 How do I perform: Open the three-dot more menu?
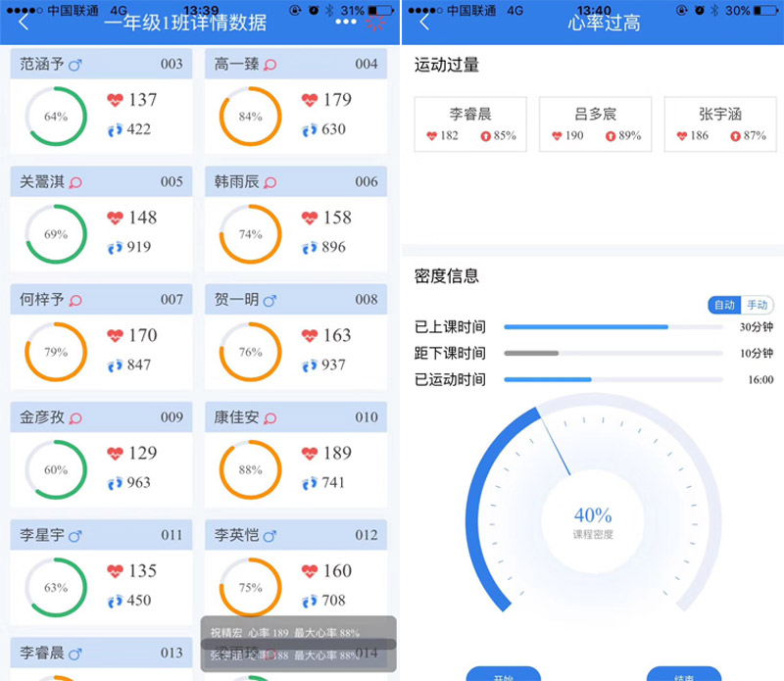click(346, 22)
